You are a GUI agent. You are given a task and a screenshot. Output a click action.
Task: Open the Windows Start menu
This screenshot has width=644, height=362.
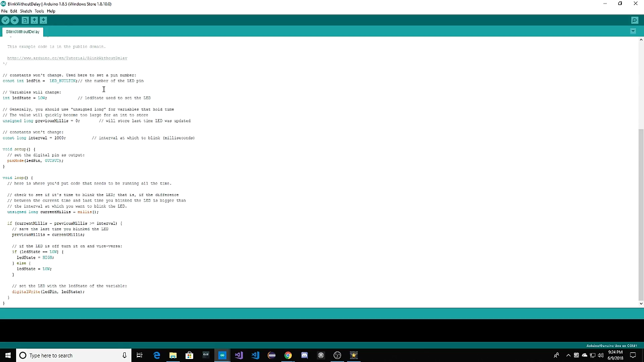tap(8, 355)
